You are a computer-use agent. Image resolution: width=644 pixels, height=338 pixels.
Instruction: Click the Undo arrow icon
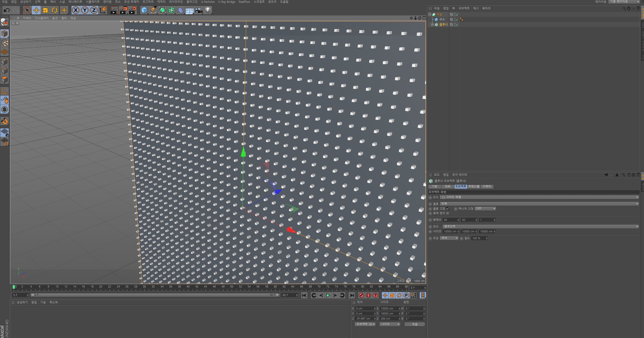point(7,10)
